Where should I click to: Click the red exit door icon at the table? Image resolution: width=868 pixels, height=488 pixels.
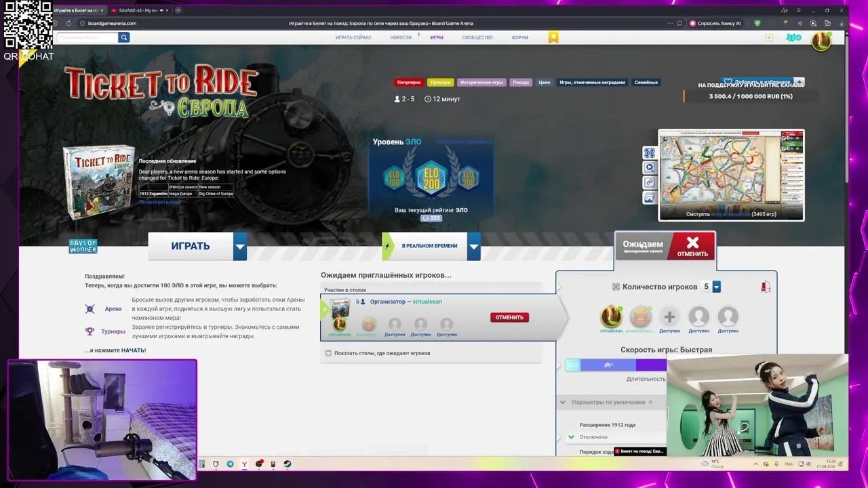[765, 287]
